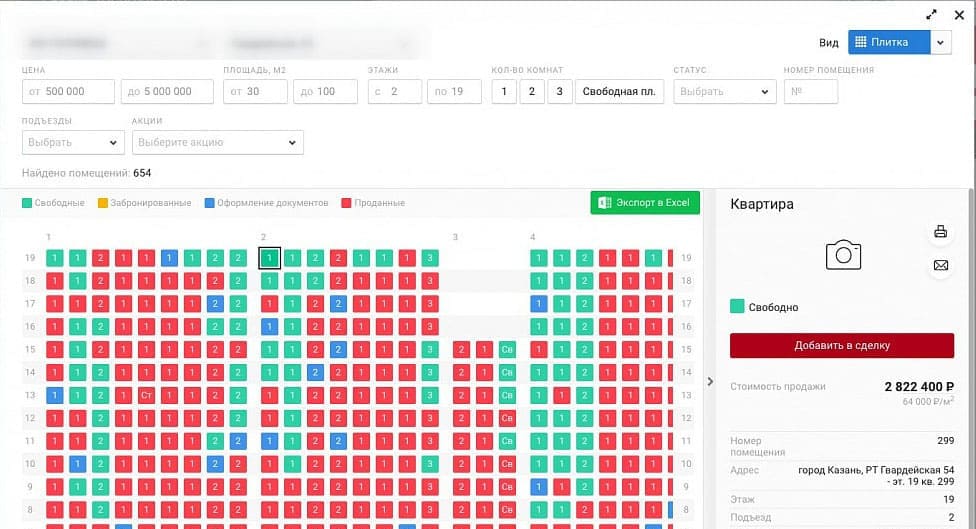
Task: Toggle the Свободная пл. filter
Action: click(x=619, y=91)
